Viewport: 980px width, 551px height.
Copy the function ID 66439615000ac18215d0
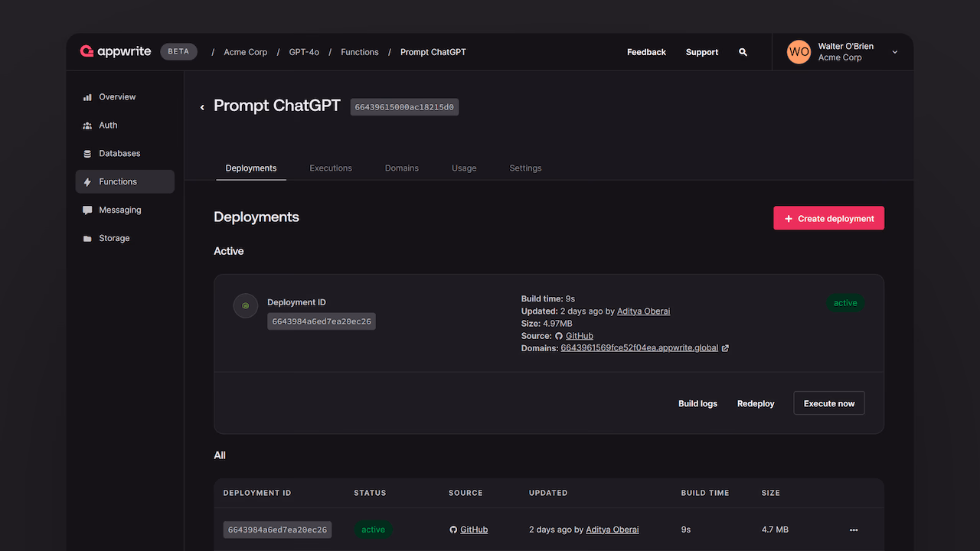[404, 107]
